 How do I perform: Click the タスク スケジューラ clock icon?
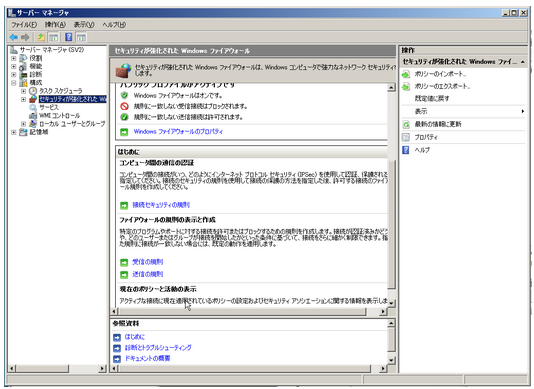[x=33, y=91]
